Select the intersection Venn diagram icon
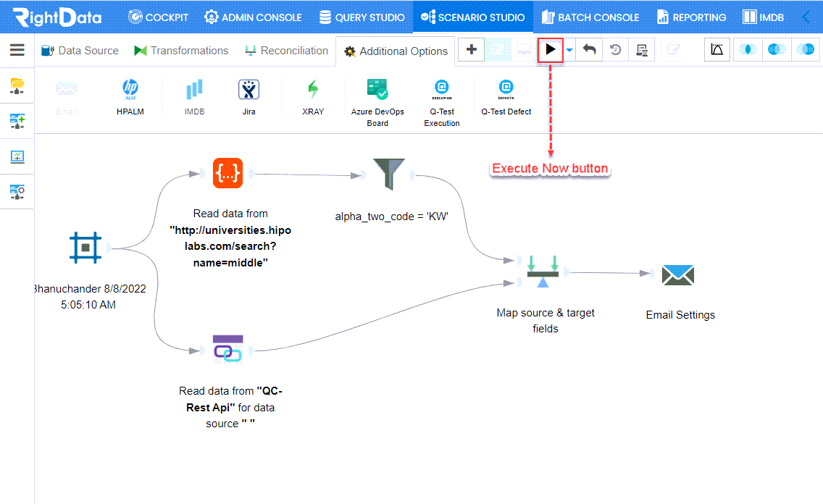The image size is (823, 504). pos(748,50)
